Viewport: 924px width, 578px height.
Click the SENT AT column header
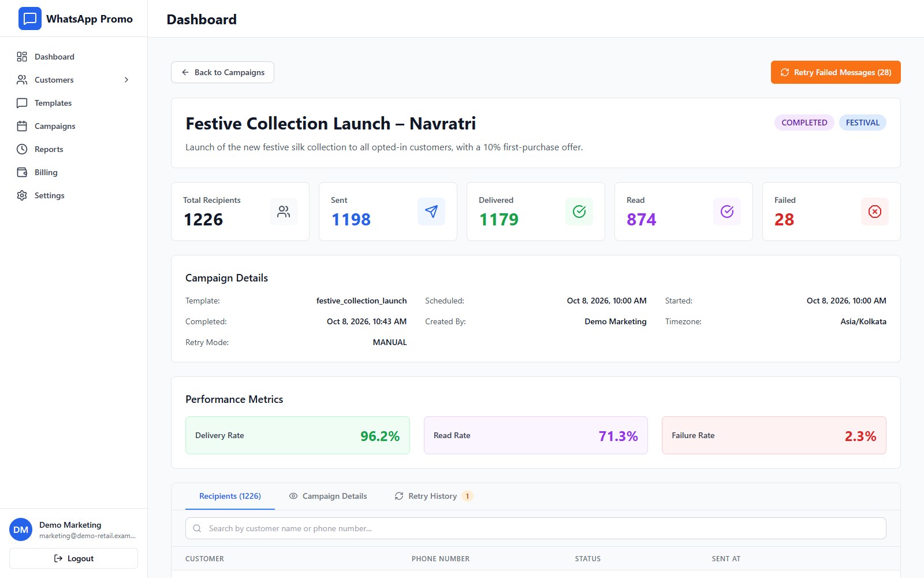726,559
